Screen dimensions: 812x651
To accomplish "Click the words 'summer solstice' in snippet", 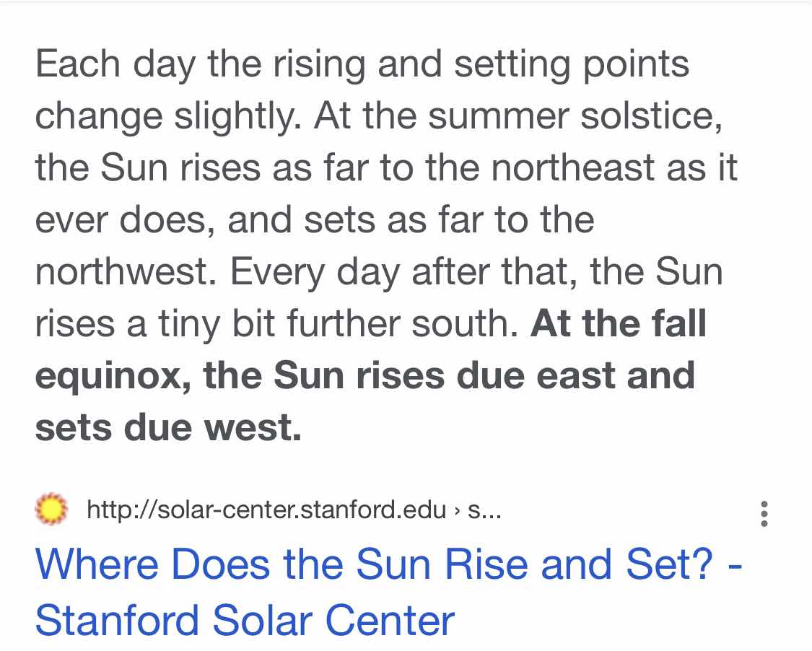I will [x=572, y=116].
